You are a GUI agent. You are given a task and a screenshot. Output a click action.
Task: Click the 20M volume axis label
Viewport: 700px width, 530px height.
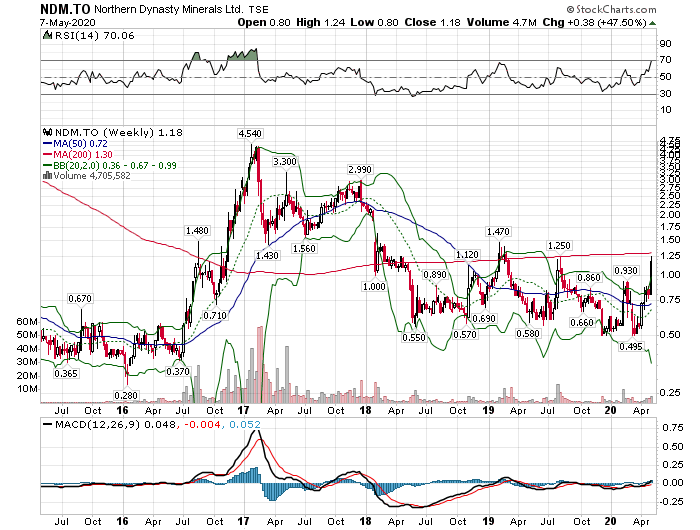click(x=27, y=376)
